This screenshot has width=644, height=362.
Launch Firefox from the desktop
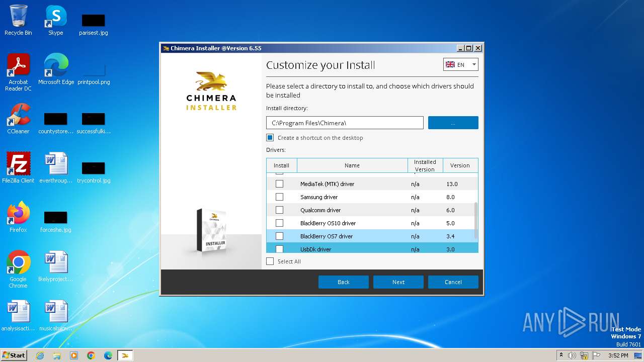click(x=18, y=217)
